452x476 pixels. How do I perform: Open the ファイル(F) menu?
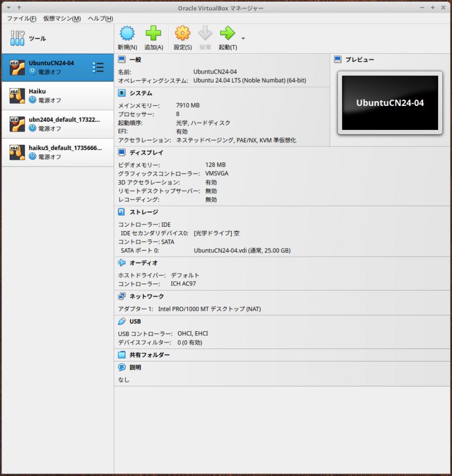pos(21,19)
